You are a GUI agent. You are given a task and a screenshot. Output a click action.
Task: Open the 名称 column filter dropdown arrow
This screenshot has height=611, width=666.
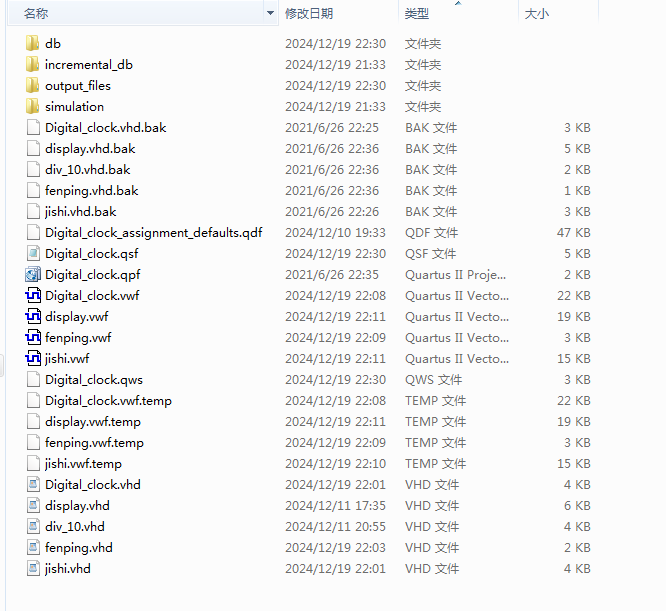(271, 13)
